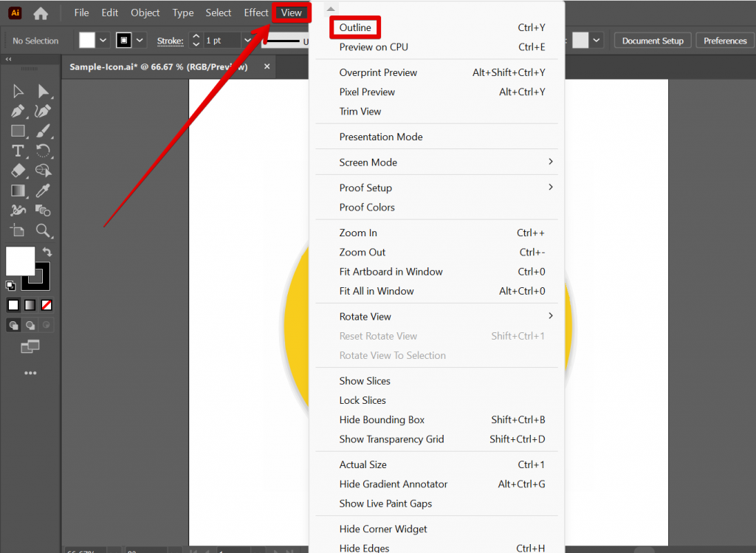Click Fit Artboard in Window
This screenshot has height=553, width=756.
pyautogui.click(x=391, y=272)
